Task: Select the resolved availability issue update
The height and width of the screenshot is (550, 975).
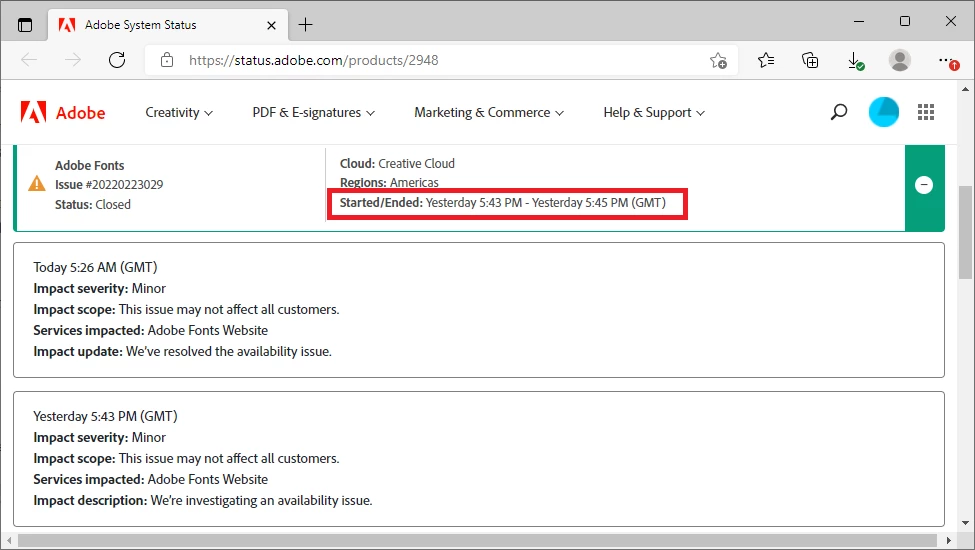Action: point(182,351)
